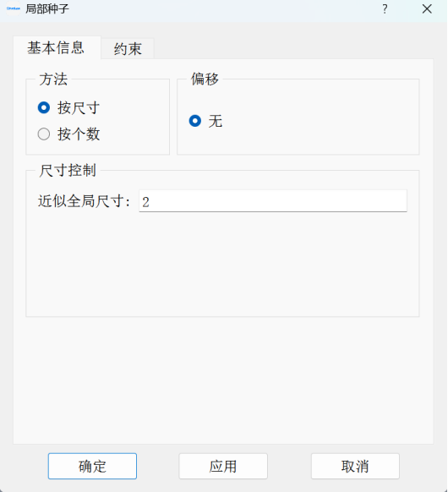
Task: Cancel using the 取消 button
Action: pos(355,467)
